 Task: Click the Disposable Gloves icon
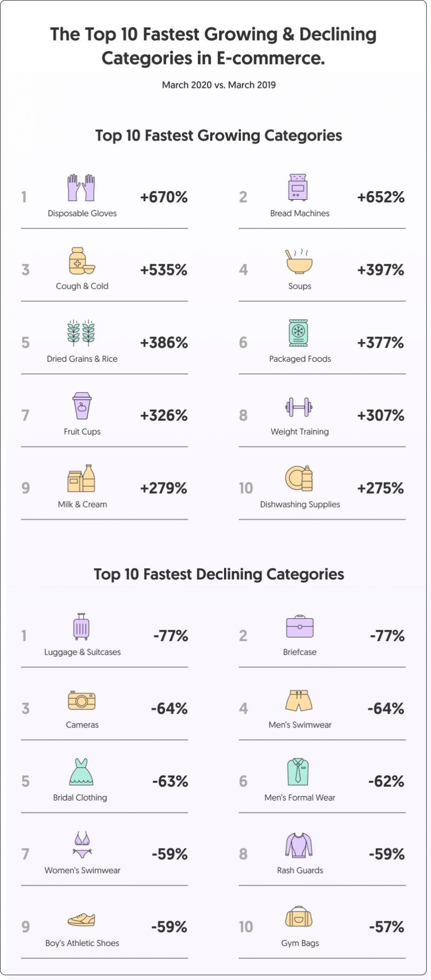click(81, 187)
